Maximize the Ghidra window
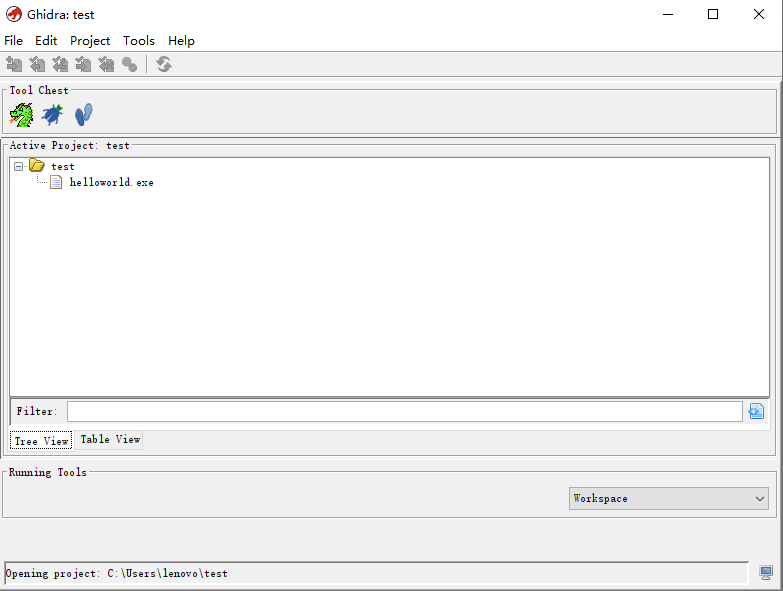The width and height of the screenshot is (783, 591). coord(713,14)
